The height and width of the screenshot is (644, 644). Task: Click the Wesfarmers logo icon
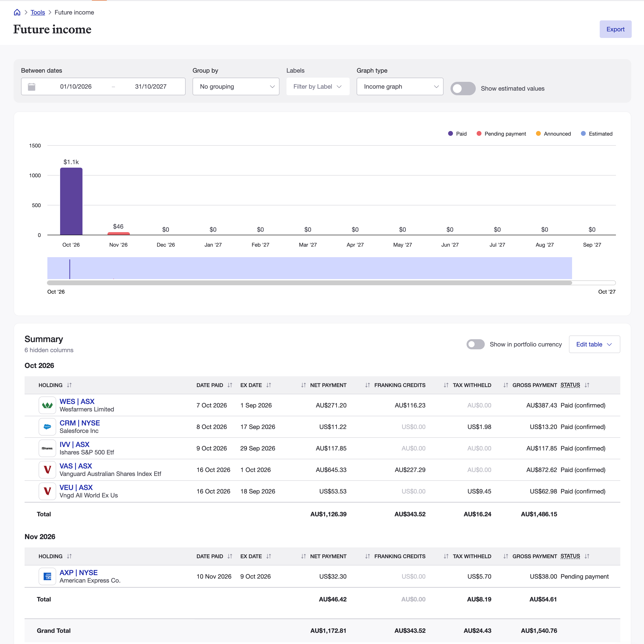pyautogui.click(x=47, y=405)
